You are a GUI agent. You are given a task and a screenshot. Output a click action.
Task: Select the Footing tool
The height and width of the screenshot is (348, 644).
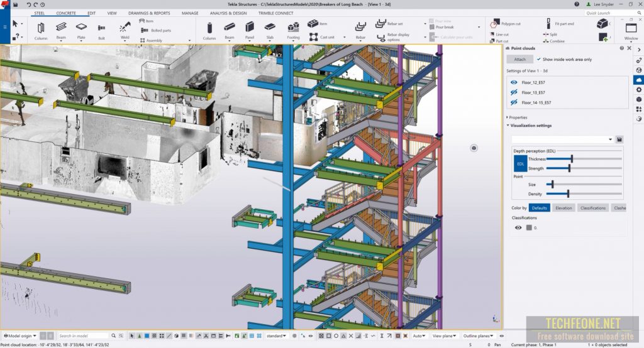pos(293,31)
